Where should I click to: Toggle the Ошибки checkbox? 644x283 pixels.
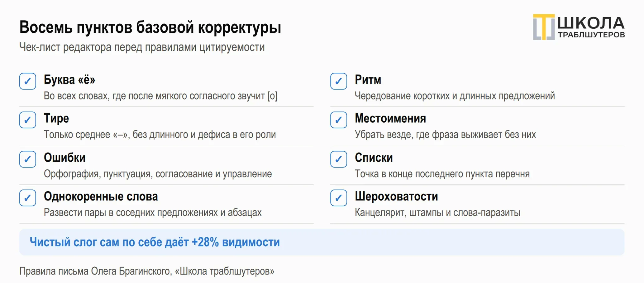pos(28,159)
